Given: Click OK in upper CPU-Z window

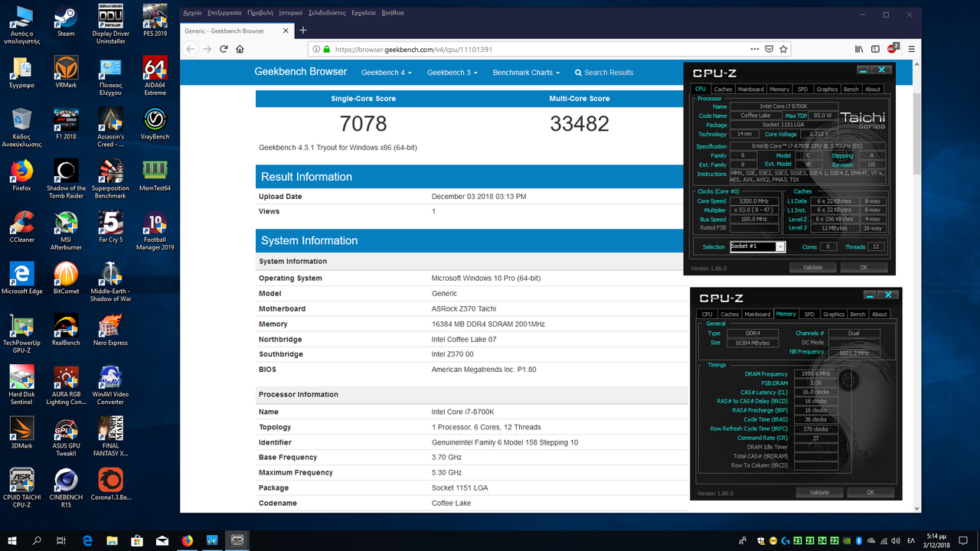Looking at the screenshot, I should pos(864,268).
